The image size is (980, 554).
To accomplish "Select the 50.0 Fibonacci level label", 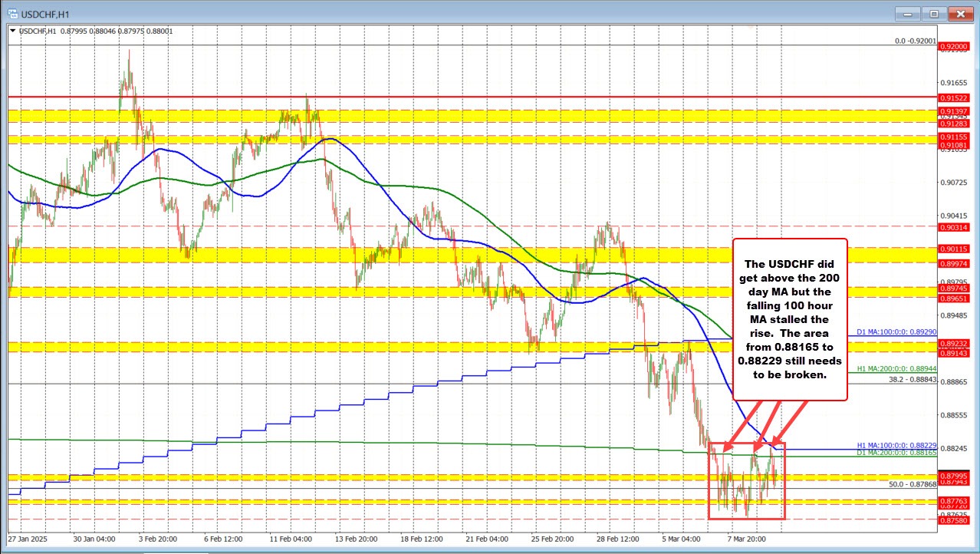I will click(913, 484).
